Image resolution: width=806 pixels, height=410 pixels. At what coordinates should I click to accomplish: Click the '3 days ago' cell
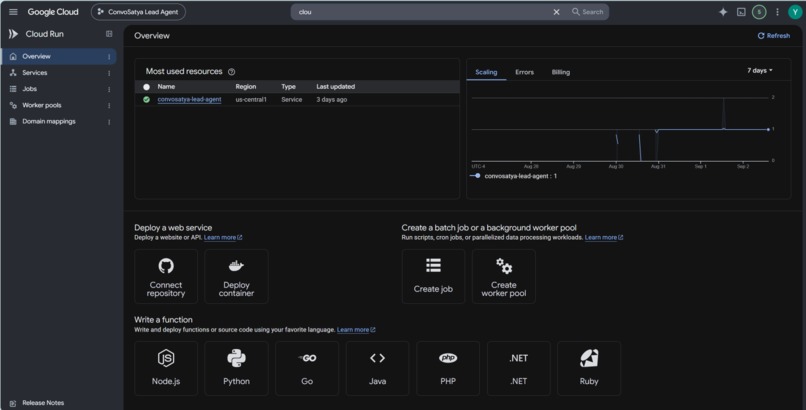point(332,100)
